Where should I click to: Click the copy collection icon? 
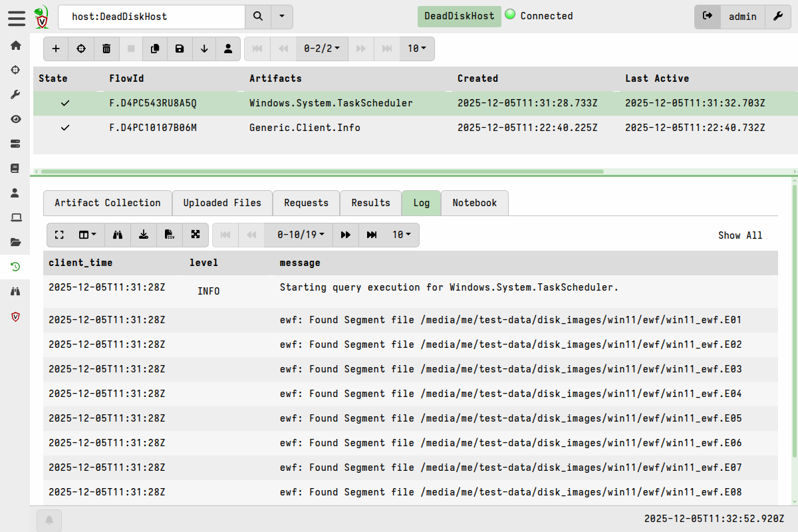(155, 49)
